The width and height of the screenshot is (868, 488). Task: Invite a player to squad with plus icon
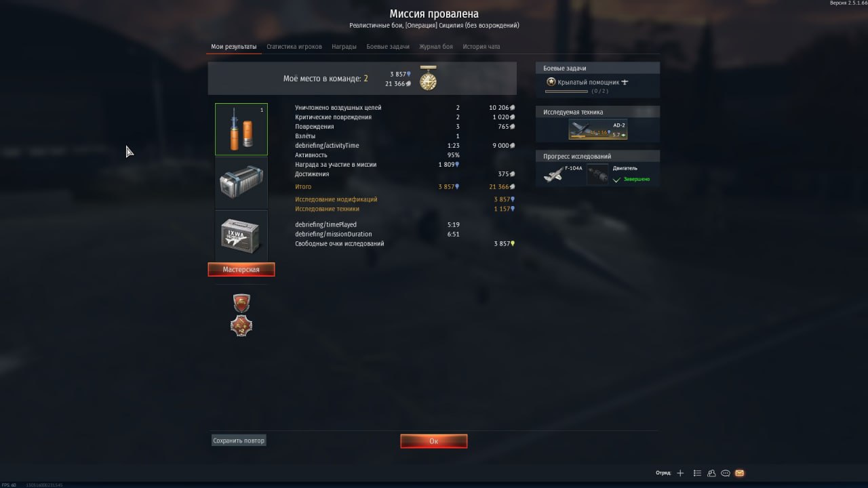(x=680, y=473)
